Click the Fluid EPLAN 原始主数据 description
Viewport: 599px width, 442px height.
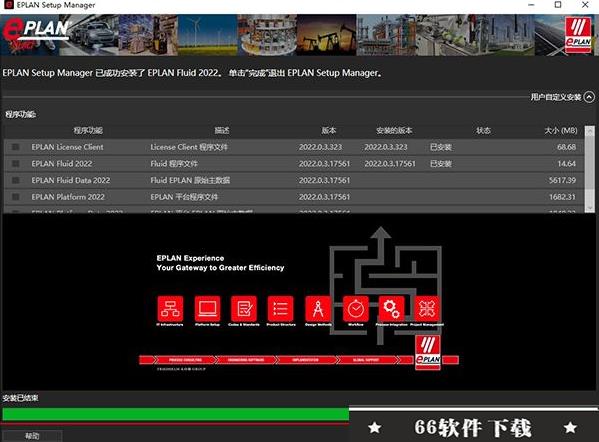[190, 180]
